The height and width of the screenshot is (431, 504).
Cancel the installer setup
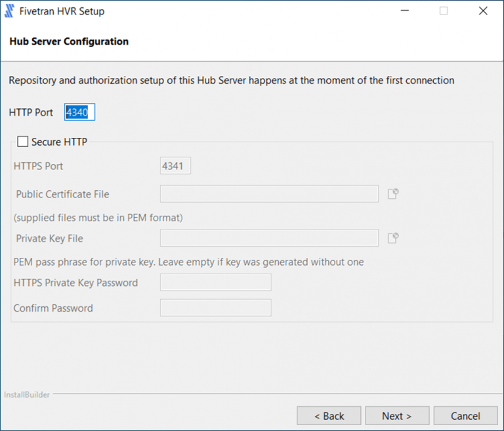pyautogui.click(x=465, y=416)
